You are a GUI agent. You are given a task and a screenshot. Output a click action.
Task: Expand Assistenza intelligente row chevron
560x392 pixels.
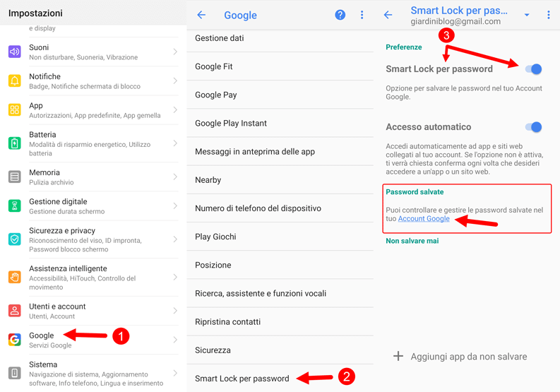(x=175, y=278)
